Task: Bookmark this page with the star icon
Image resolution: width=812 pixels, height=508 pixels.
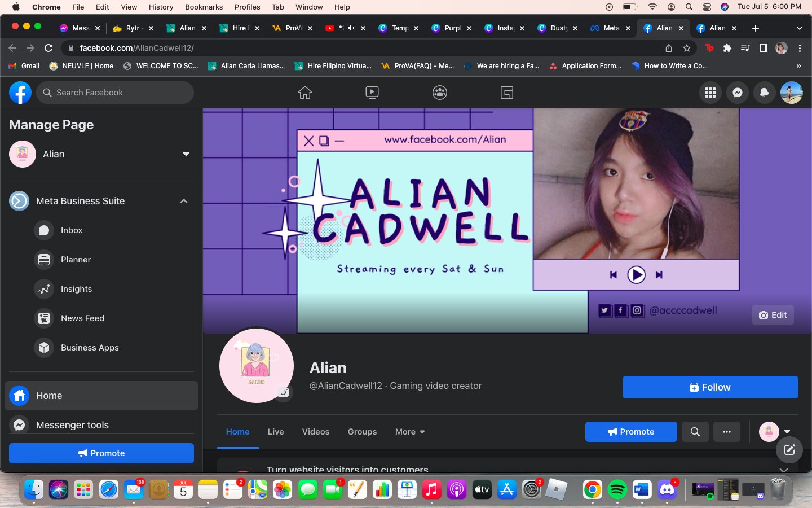Action: pyautogui.click(x=687, y=48)
